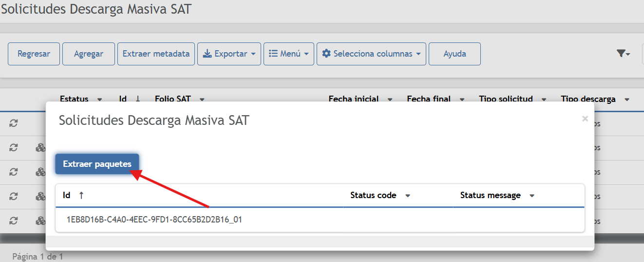
Task: Open the Selecciona columnas dropdown
Action: (x=371, y=54)
